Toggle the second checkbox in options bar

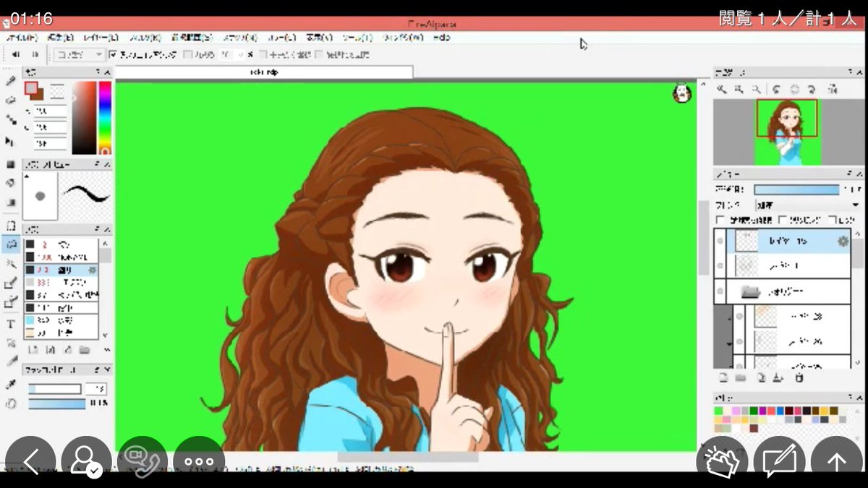coord(187,54)
